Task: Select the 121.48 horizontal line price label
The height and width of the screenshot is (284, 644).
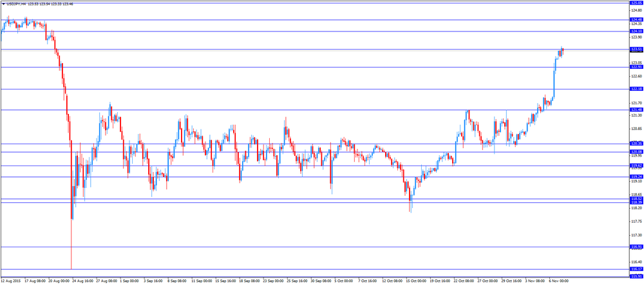Action: click(636, 109)
